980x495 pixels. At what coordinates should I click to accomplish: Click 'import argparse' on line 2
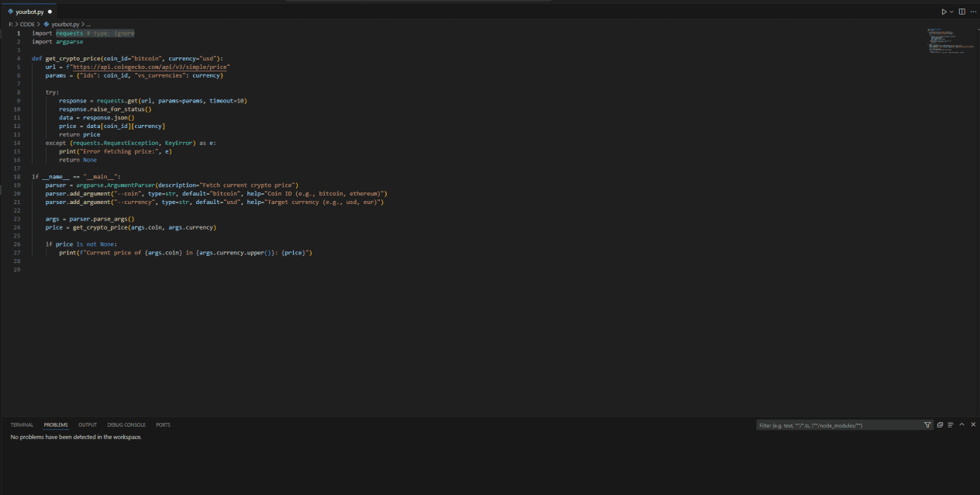pos(57,42)
